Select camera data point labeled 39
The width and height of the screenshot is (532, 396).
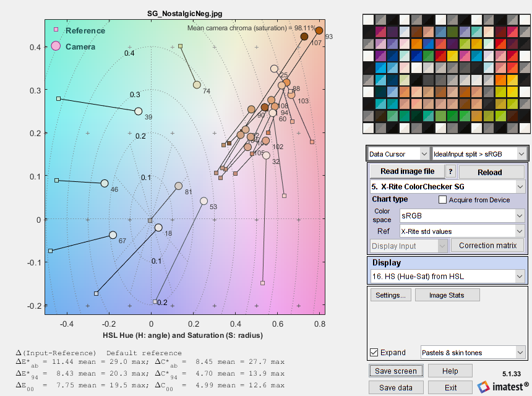click(139, 111)
